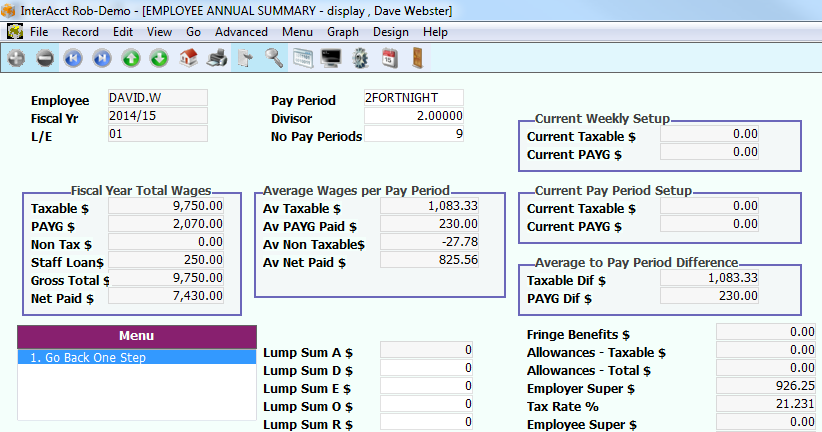Click the green down arrow icon

click(x=159, y=58)
